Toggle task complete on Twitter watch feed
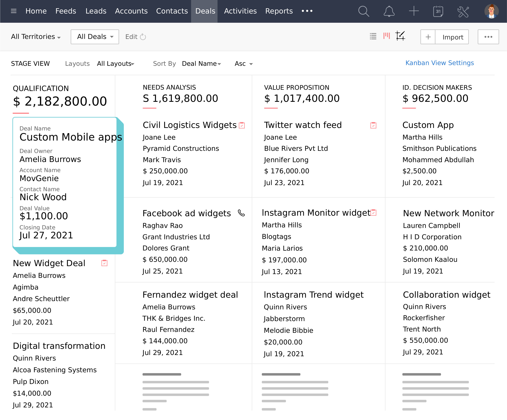 pos(373,125)
